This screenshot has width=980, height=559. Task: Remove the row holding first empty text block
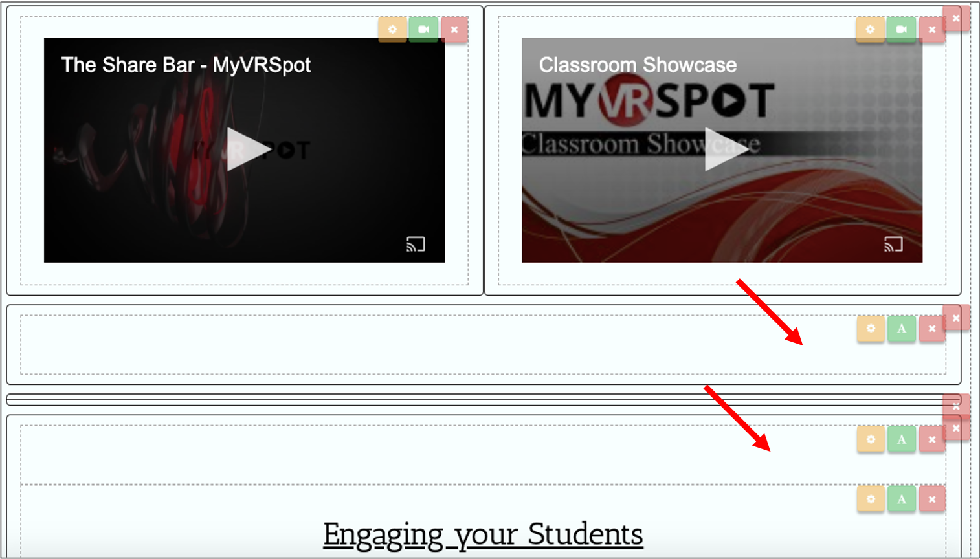point(956,318)
